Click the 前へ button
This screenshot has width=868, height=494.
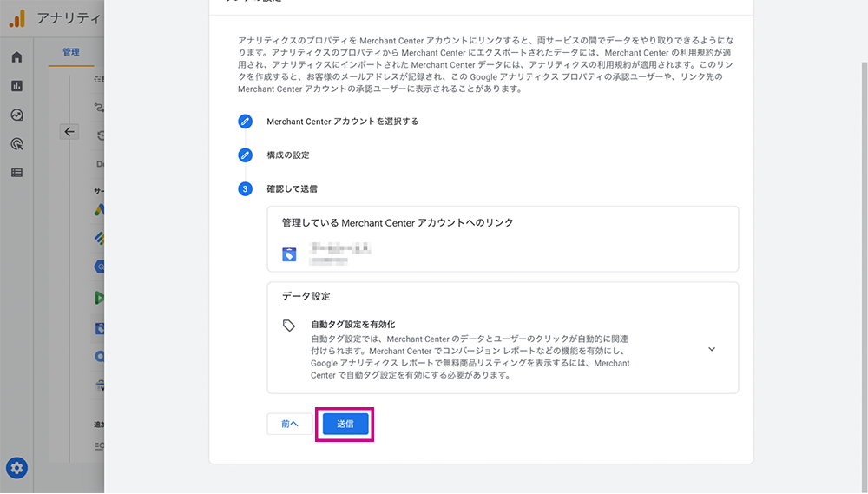pos(290,424)
